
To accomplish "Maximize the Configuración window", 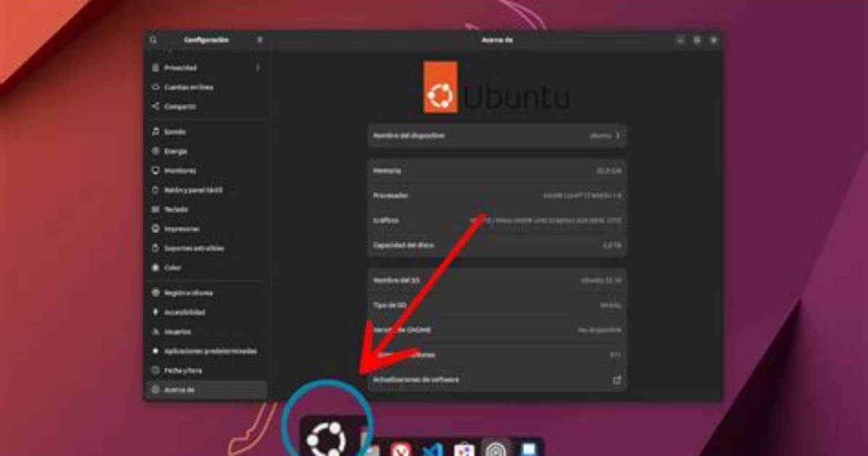I will tap(697, 40).
